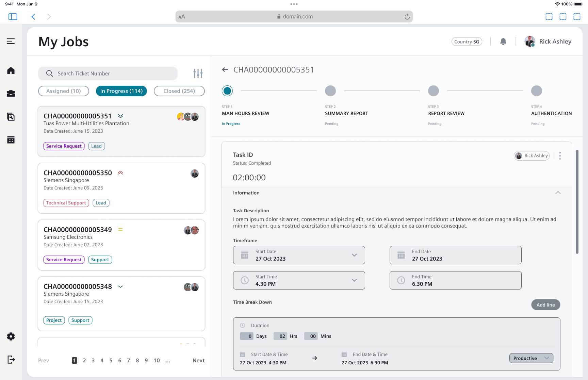Click the End Time 6.30 PM field

tap(455, 280)
